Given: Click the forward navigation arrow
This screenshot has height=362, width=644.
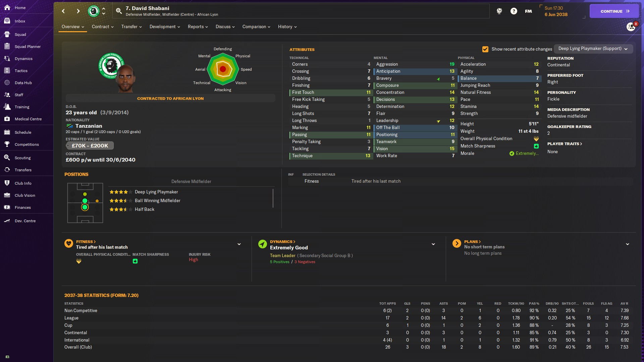Looking at the screenshot, I should pos(78,11).
